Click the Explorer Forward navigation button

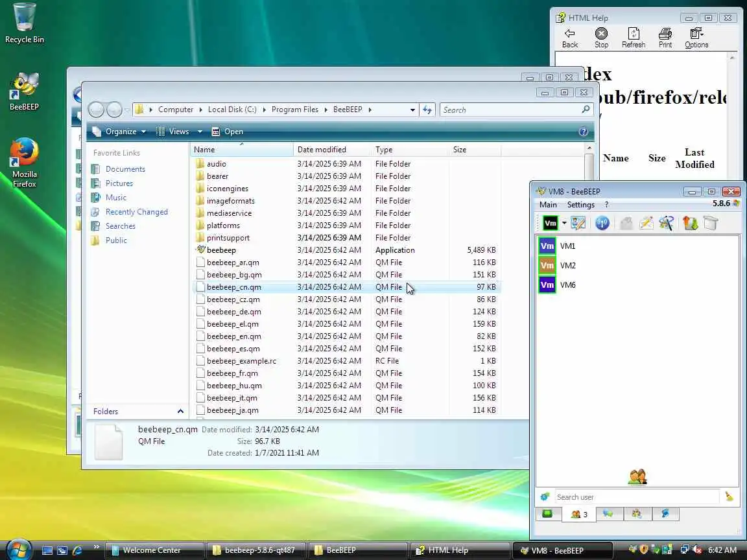pos(114,110)
